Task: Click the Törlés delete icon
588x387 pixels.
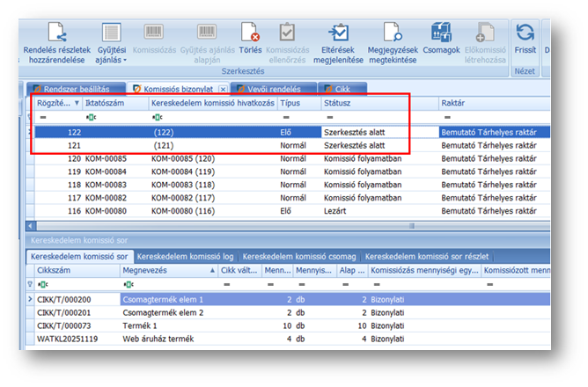Action: tap(250, 33)
